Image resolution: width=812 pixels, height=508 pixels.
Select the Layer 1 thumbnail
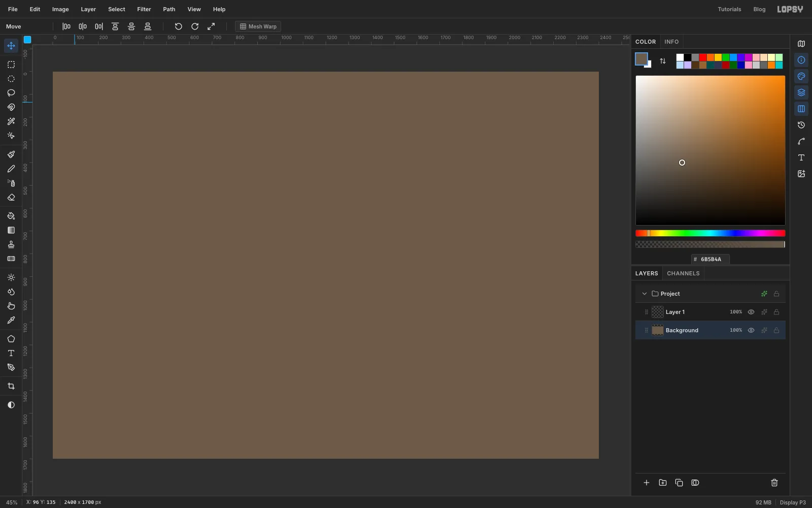point(658,312)
